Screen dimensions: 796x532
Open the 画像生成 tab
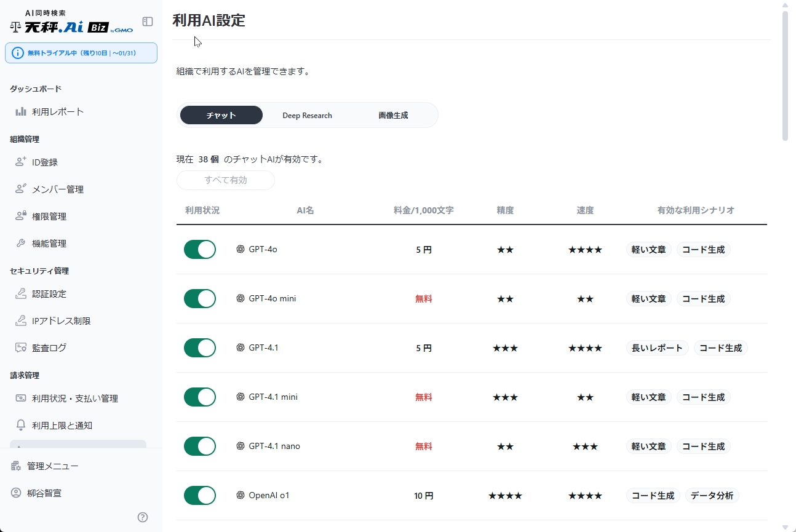[393, 115]
